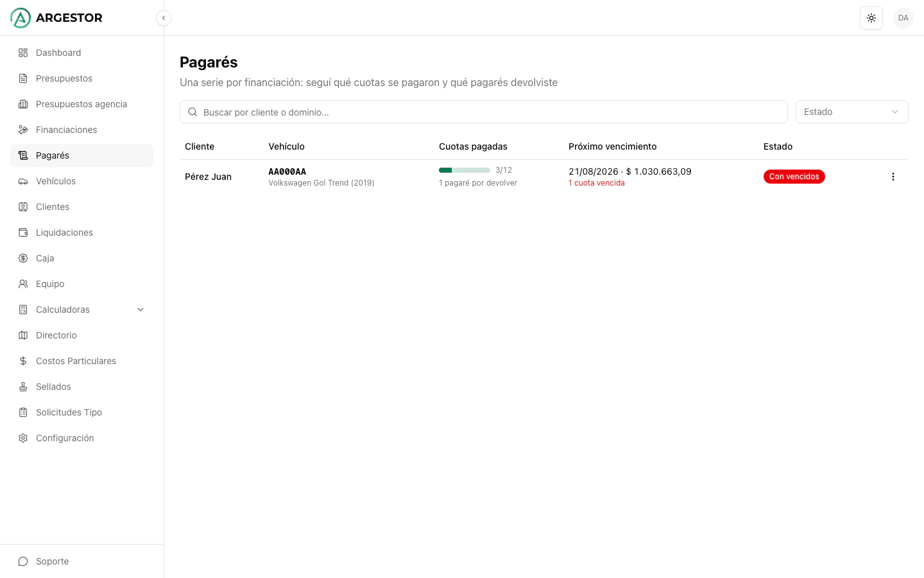Toggle the light/dark theme sun icon

(x=871, y=18)
